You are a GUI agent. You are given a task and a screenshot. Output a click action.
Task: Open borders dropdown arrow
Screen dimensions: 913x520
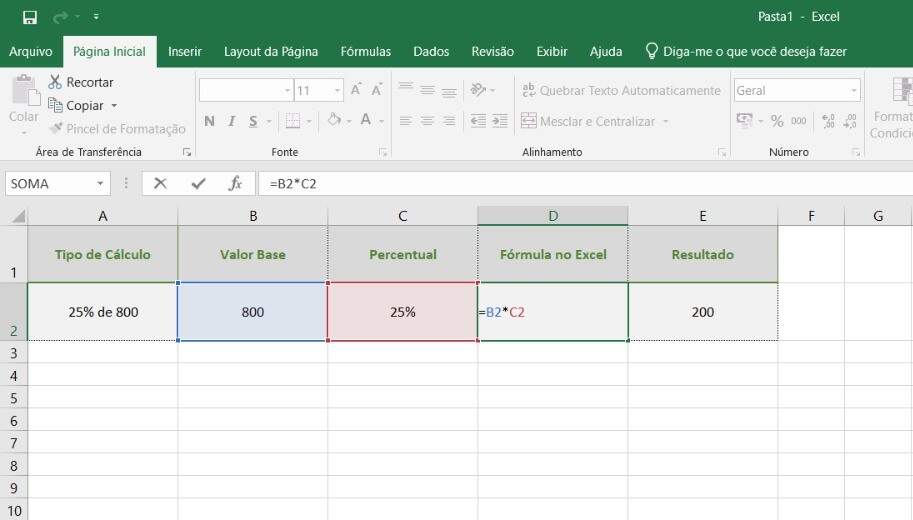click(x=309, y=122)
